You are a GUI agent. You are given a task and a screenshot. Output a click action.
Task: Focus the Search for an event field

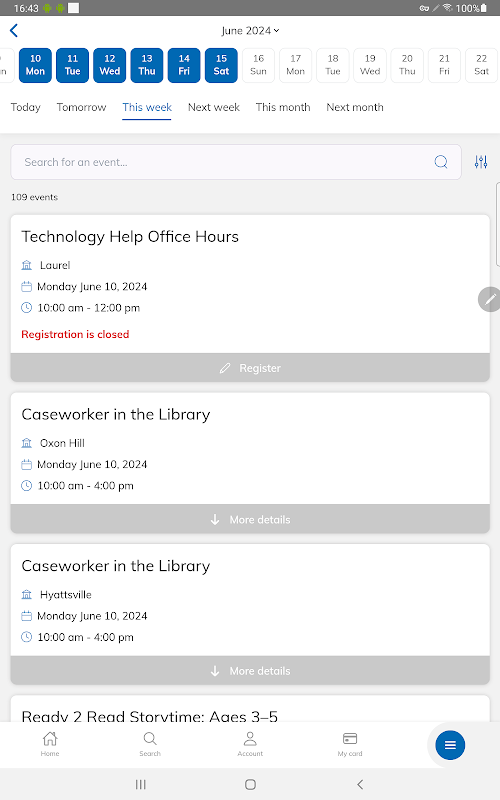(x=236, y=162)
